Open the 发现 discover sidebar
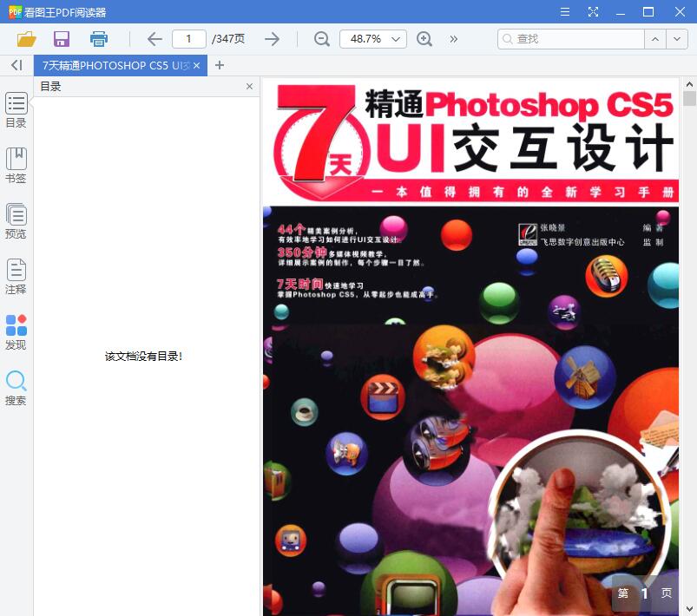Screen dimensions: 697x616 (x=16, y=332)
